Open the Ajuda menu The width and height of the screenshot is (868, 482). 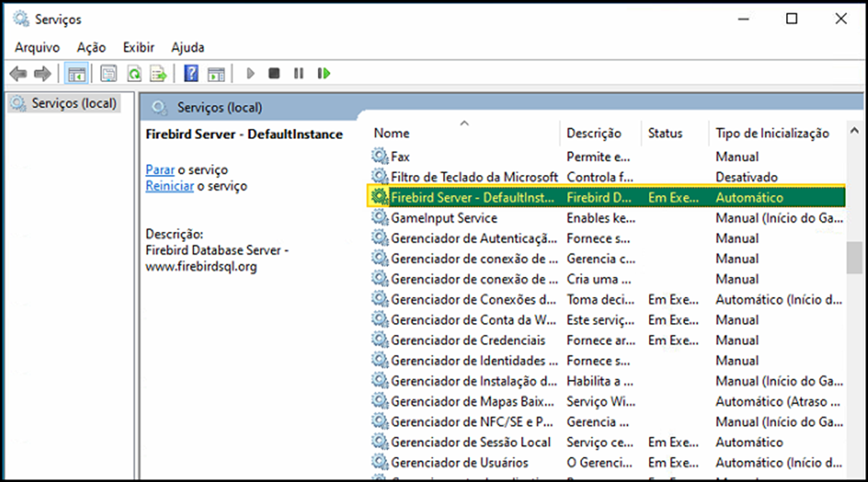187,48
